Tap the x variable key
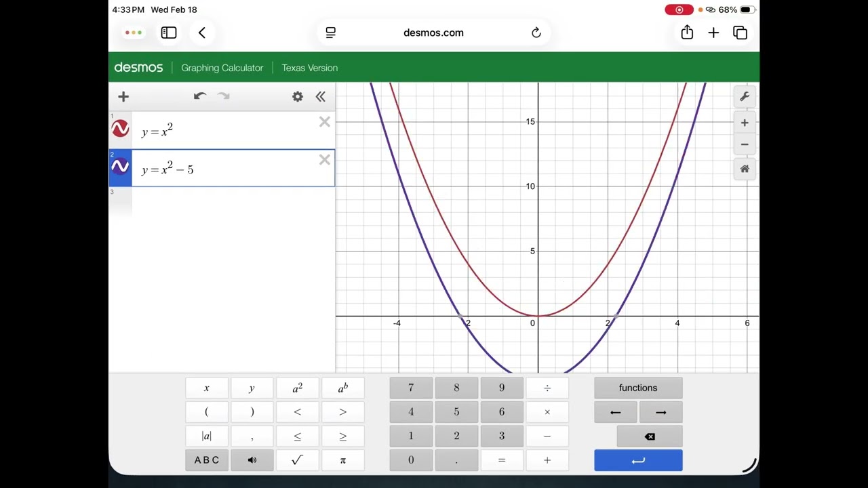The width and height of the screenshot is (868, 488). [207, 388]
